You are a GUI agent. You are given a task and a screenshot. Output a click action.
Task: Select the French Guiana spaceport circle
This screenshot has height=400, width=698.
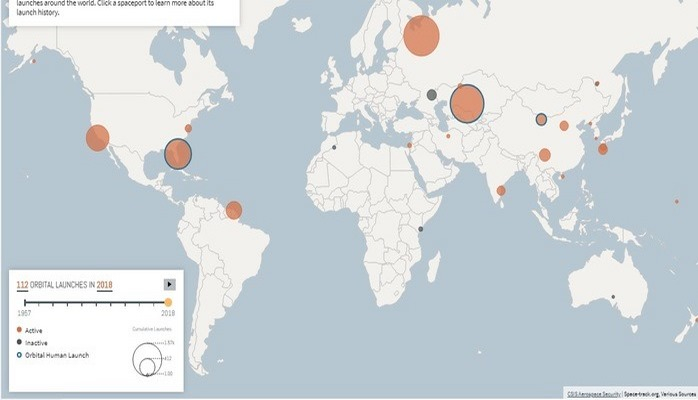(234, 210)
